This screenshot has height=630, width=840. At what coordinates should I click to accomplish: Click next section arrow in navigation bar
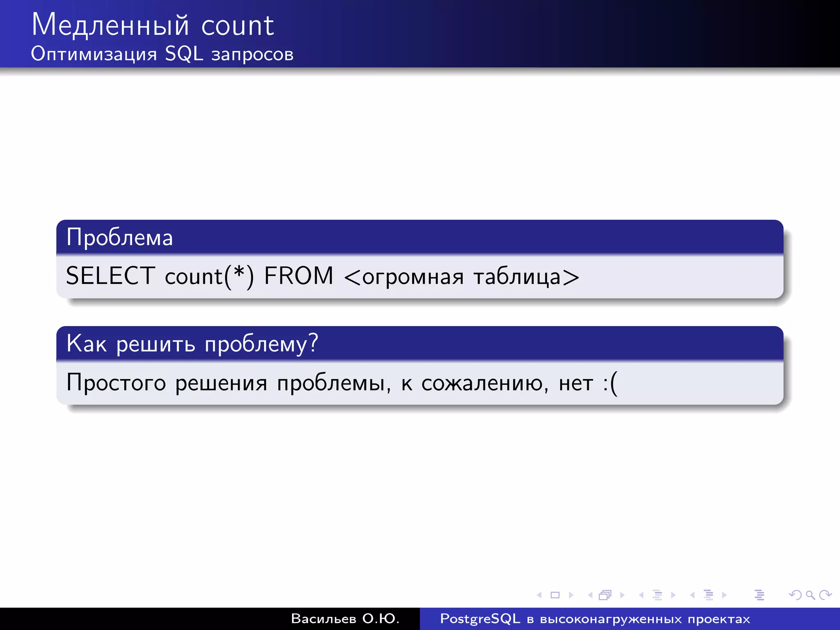click(724, 595)
